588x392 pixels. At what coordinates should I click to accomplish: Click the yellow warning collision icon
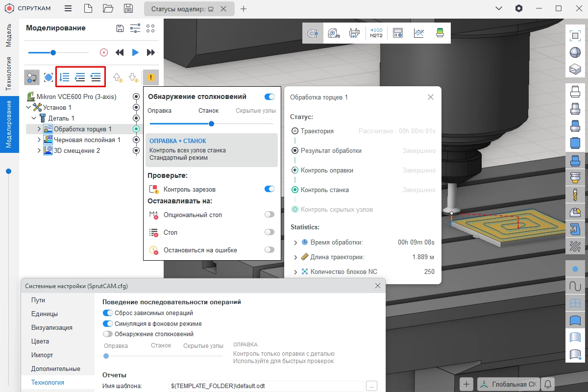click(x=151, y=77)
